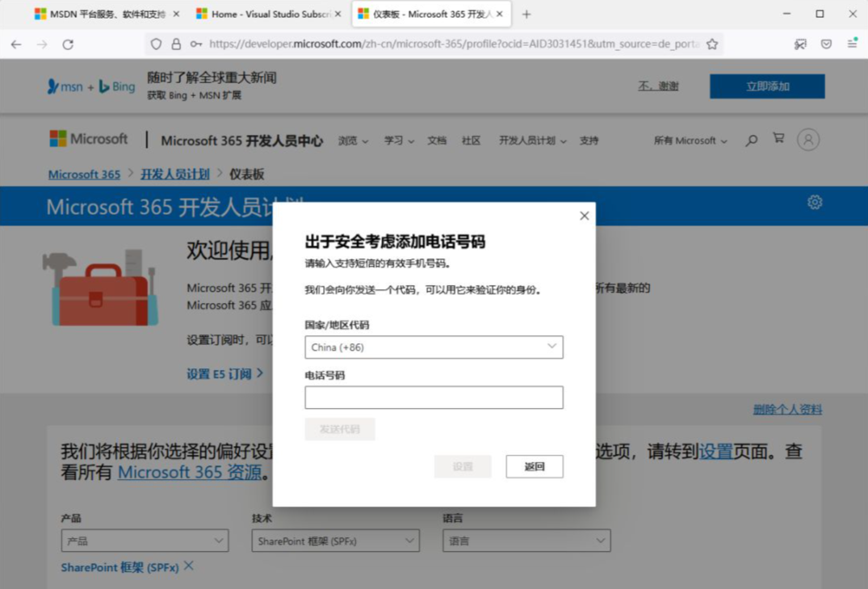Close the Home - Visual Studio Subscriptions tab
The image size is (868, 589).
click(338, 14)
